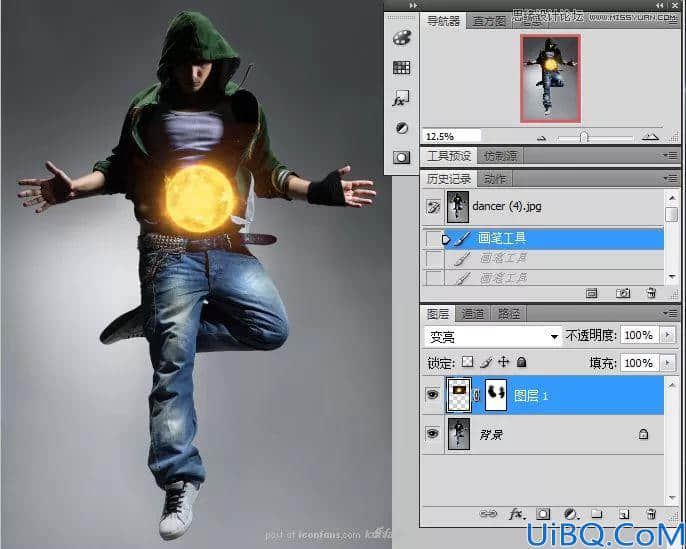This screenshot has width=686, height=549.
Task: Open the Swatches grid panel icon
Action: click(401, 67)
